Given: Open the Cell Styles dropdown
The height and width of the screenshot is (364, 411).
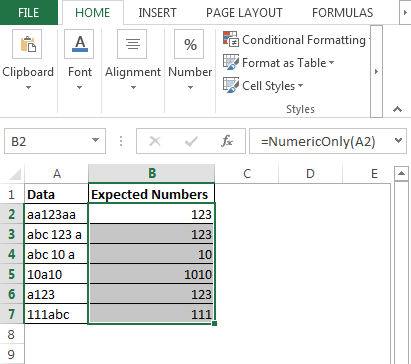Looking at the screenshot, I should click(x=300, y=85).
